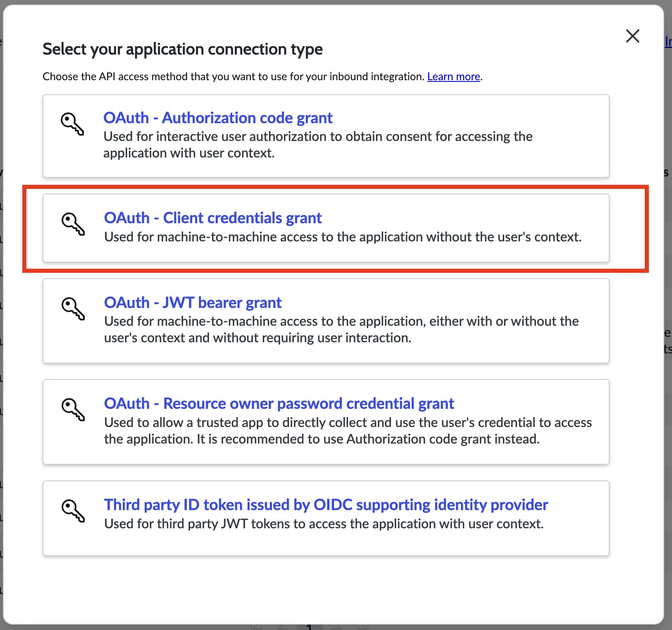Image resolution: width=672 pixels, height=630 pixels.
Task: Open the Learn more link
Action: tap(453, 76)
